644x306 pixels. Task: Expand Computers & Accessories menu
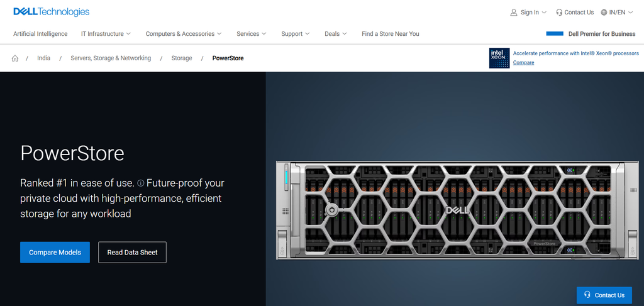pos(184,34)
